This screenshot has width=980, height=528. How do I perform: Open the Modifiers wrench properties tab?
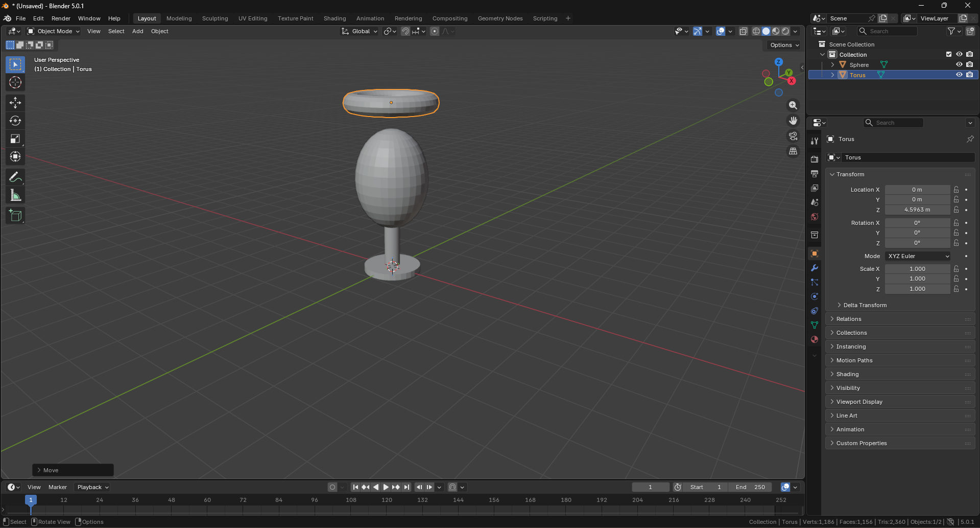815,268
